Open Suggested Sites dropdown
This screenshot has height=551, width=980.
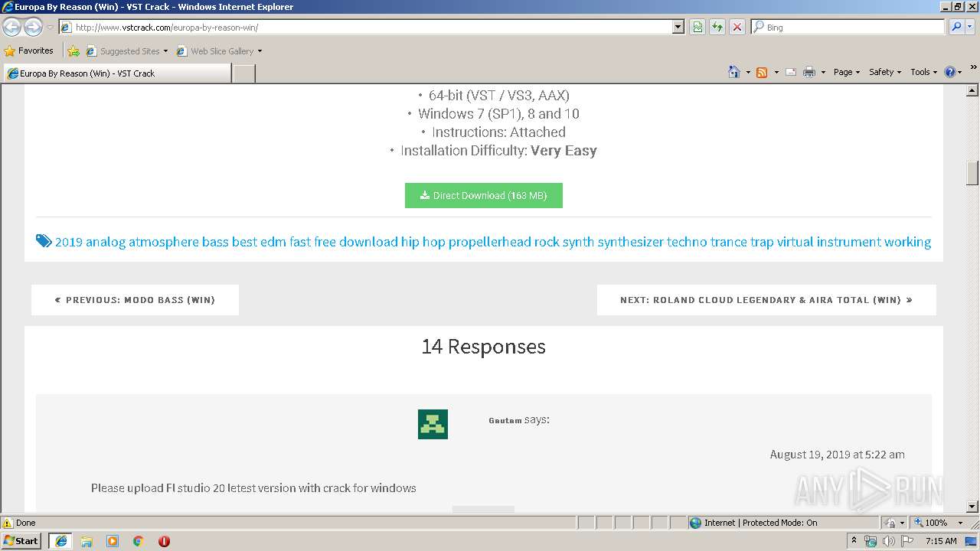[127, 51]
